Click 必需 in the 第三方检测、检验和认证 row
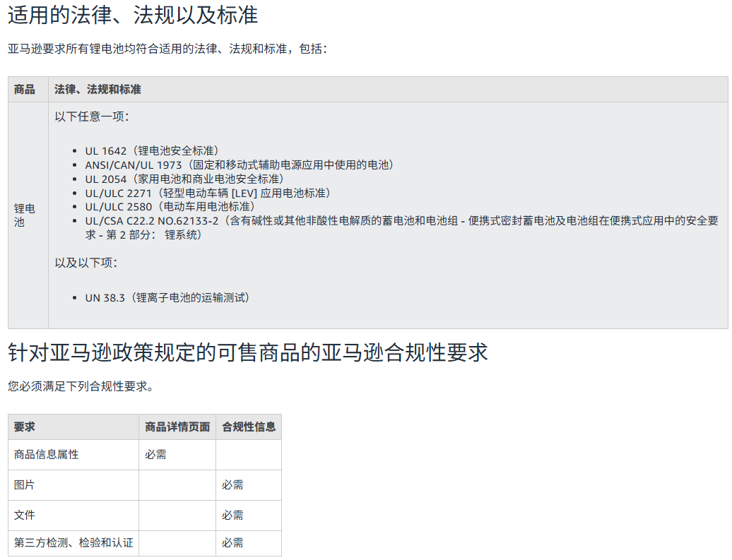 point(232,542)
